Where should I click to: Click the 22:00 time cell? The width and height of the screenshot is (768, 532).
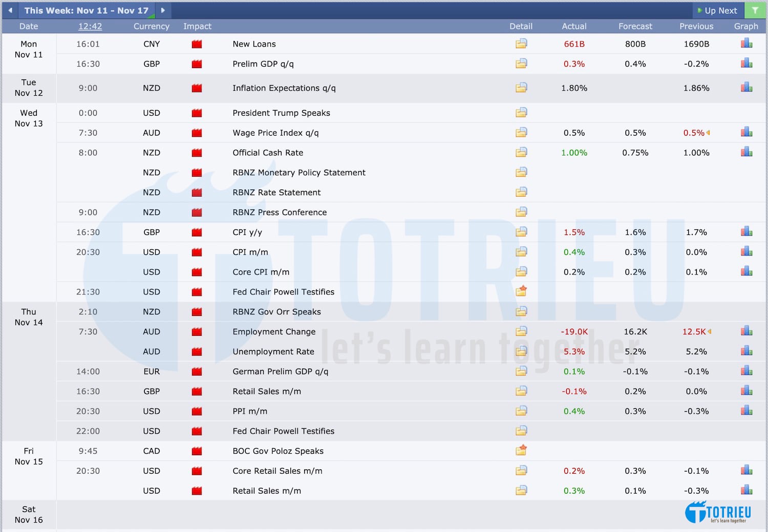coord(88,431)
